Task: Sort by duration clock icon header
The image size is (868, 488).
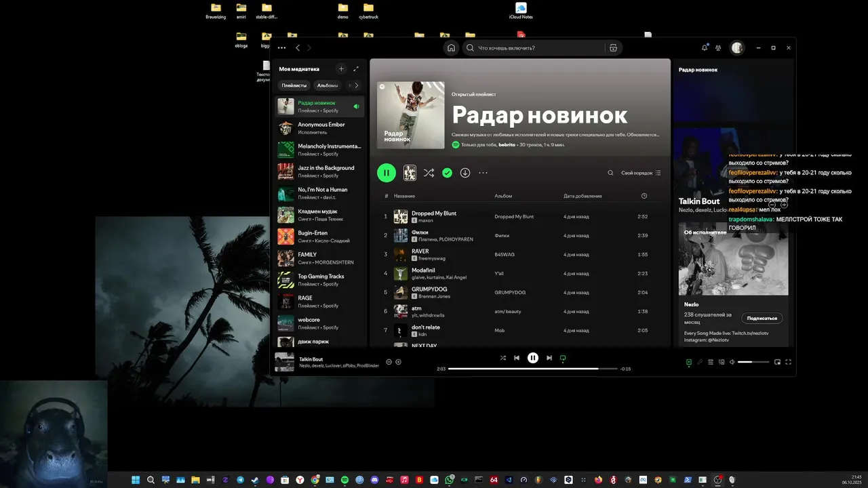Action: coord(644,196)
